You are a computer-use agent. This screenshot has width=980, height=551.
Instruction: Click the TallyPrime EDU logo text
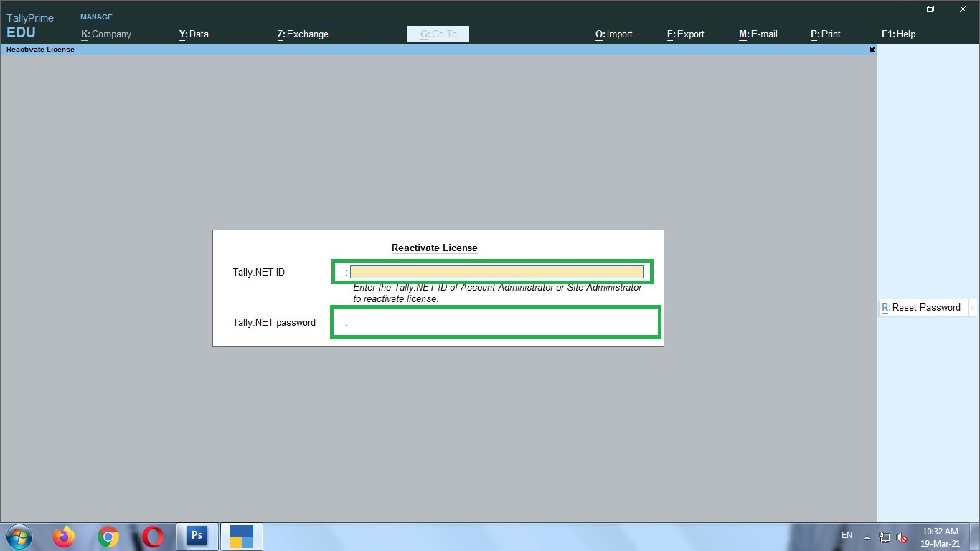coord(30,26)
